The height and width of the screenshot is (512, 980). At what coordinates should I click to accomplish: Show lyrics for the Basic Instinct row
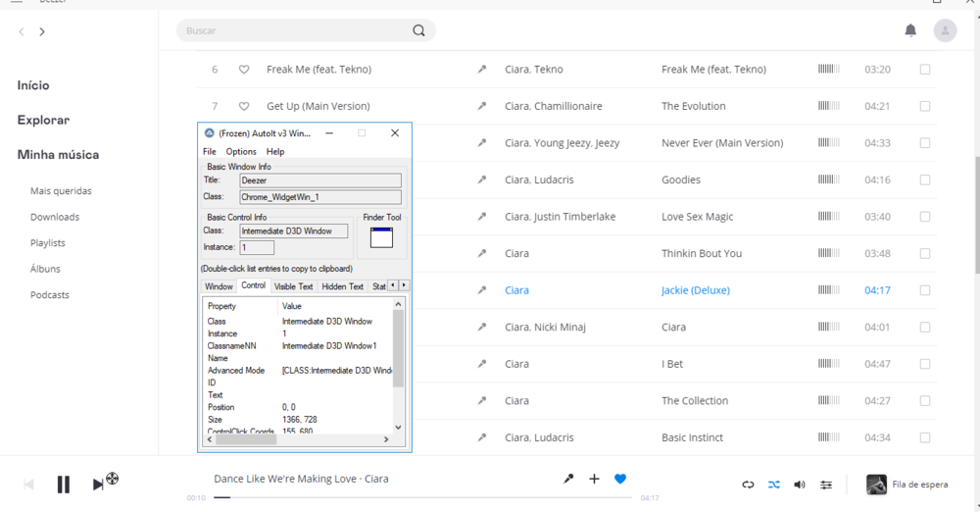pos(482,437)
